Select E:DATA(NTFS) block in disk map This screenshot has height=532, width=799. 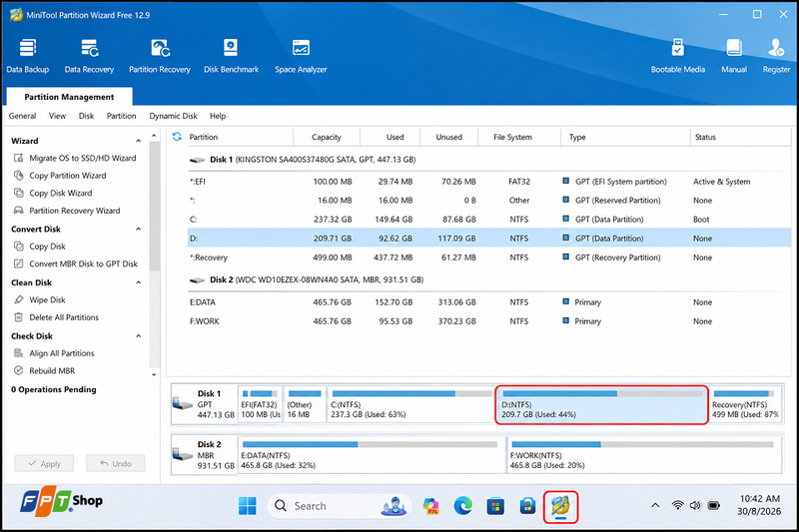pyautogui.click(x=372, y=454)
